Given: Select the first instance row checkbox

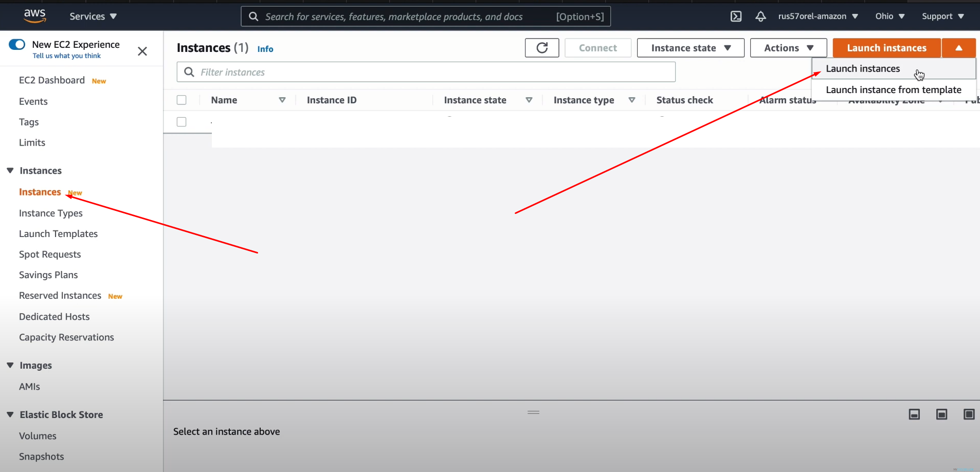Looking at the screenshot, I should pyautogui.click(x=182, y=122).
